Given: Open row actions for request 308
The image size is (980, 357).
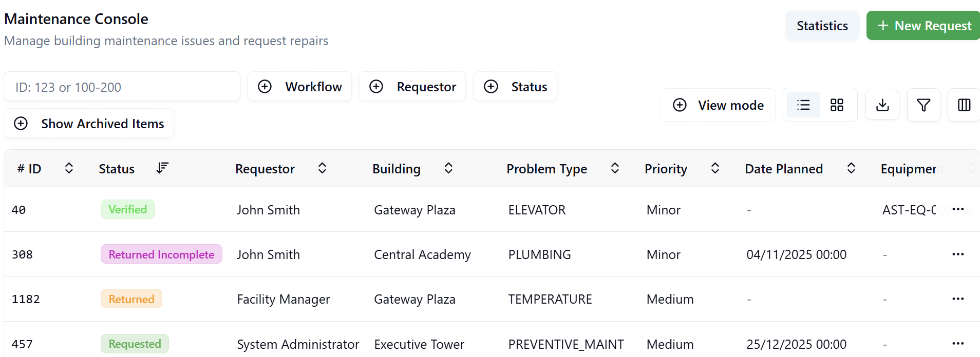Looking at the screenshot, I should 958,254.
